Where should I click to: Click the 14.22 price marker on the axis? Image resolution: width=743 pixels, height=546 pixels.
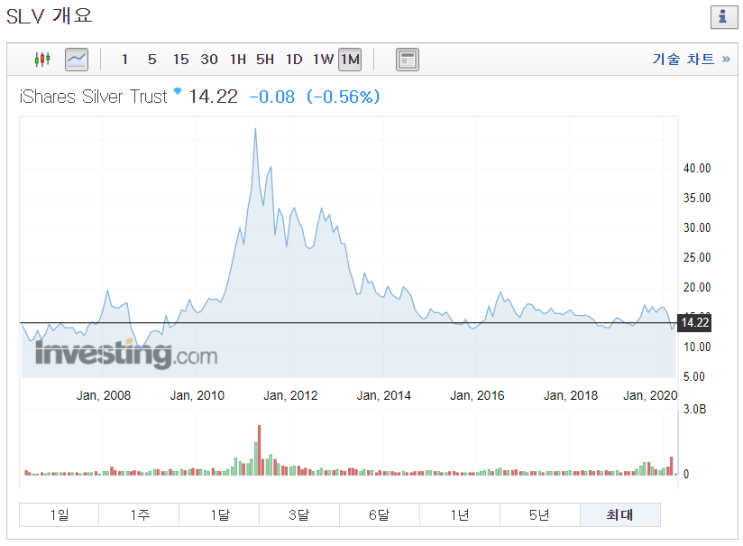[694, 323]
